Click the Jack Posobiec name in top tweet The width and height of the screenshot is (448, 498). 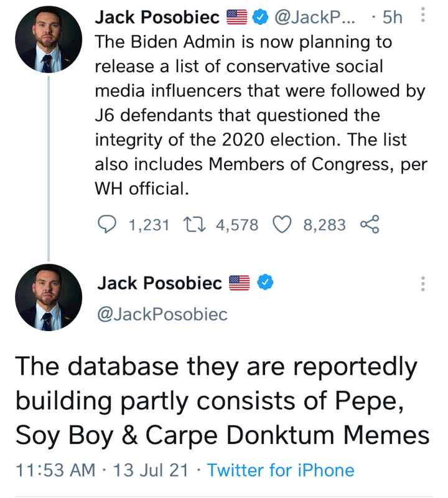coord(157,17)
